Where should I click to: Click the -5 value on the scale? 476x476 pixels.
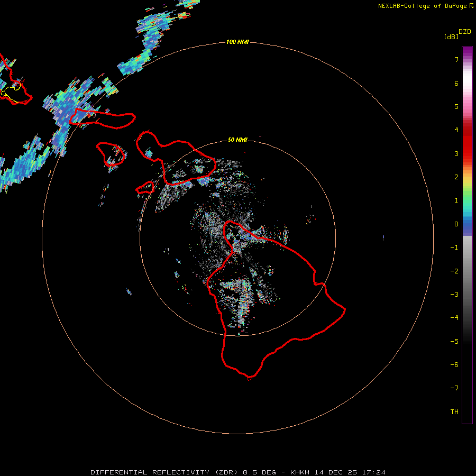pyautogui.click(x=454, y=342)
